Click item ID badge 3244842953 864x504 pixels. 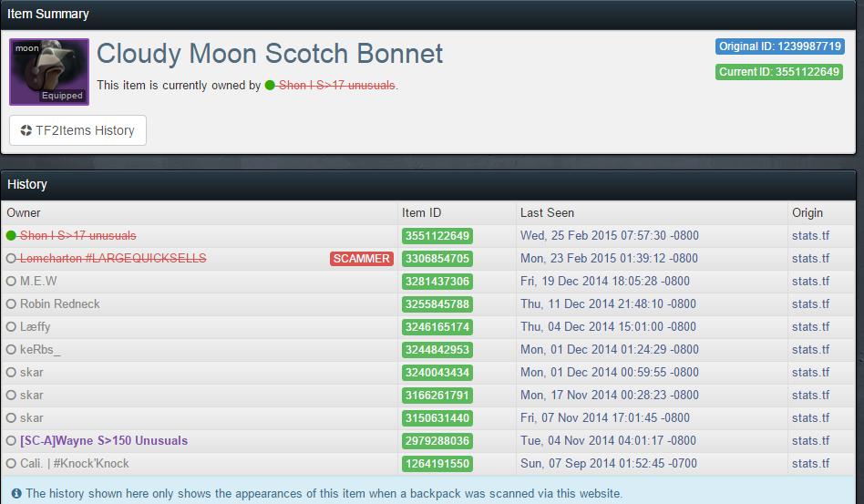click(437, 350)
